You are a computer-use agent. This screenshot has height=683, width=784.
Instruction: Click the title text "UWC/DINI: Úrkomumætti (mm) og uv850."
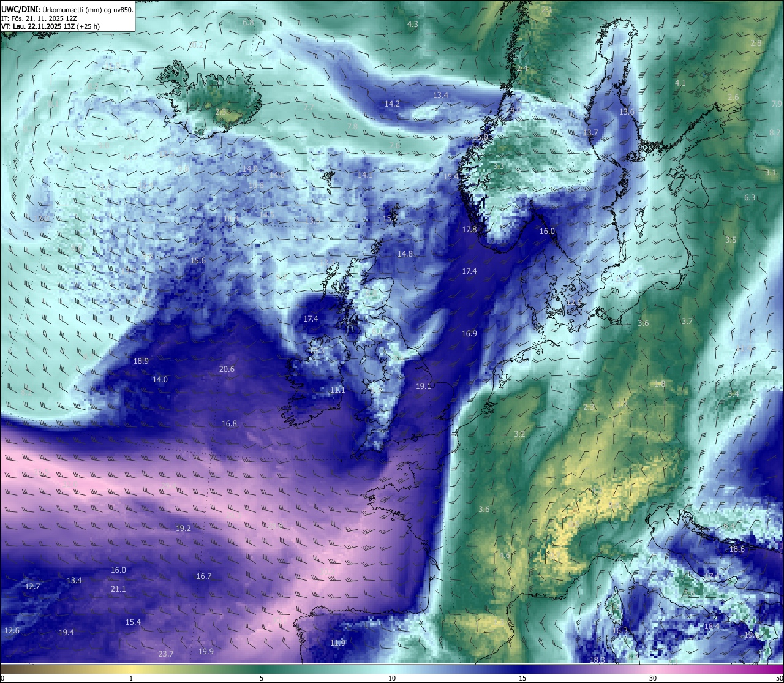pyautogui.click(x=67, y=9)
